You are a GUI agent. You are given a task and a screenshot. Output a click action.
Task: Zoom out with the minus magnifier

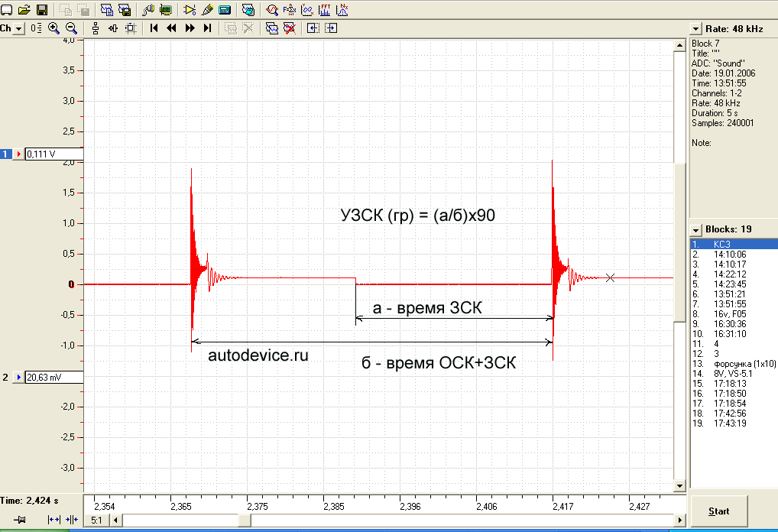(x=71, y=28)
